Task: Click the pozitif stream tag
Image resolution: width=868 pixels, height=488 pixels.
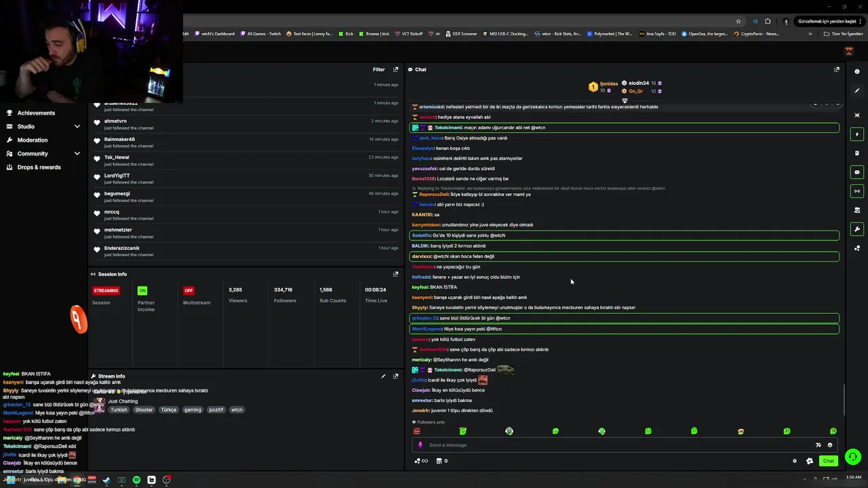Action: pyautogui.click(x=216, y=410)
